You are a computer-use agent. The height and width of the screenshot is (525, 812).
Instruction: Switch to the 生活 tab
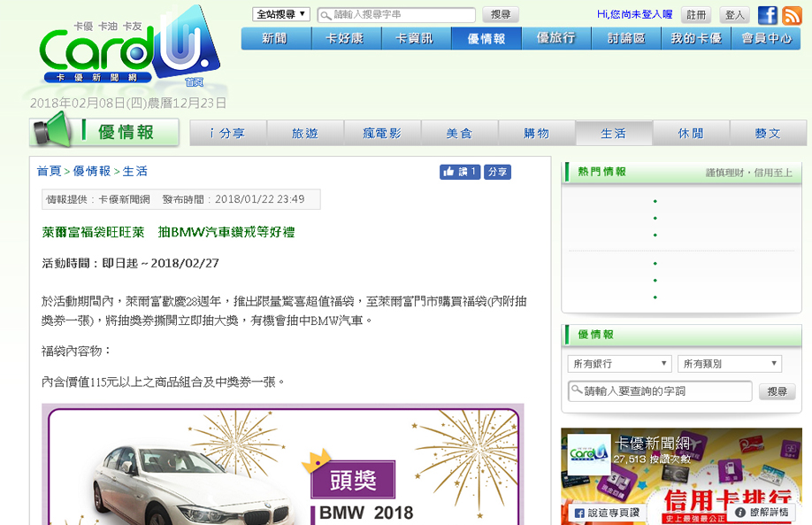pyautogui.click(x=614, y=133)
